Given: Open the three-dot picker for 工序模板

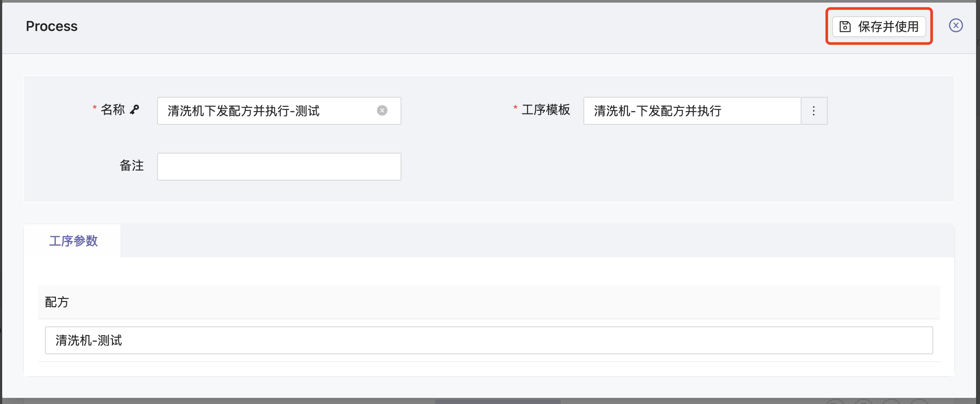Looking at the screenshot, I should pyautogui.click(x=814, y=111).
